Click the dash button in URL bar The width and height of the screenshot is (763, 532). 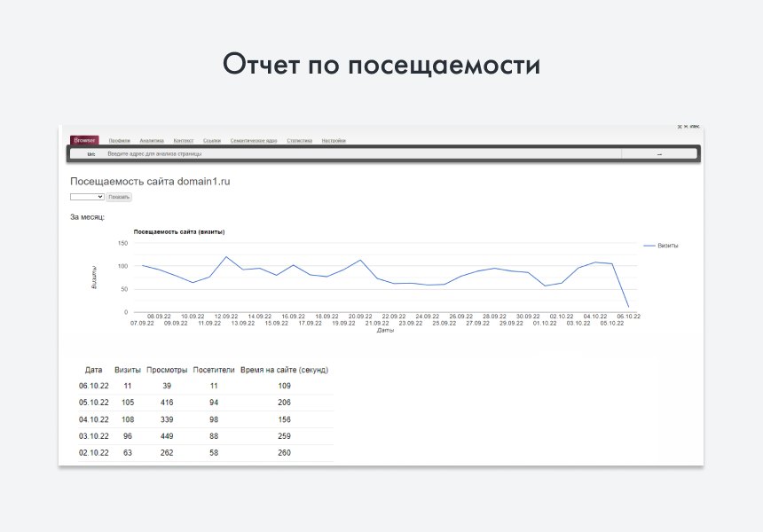659,154
